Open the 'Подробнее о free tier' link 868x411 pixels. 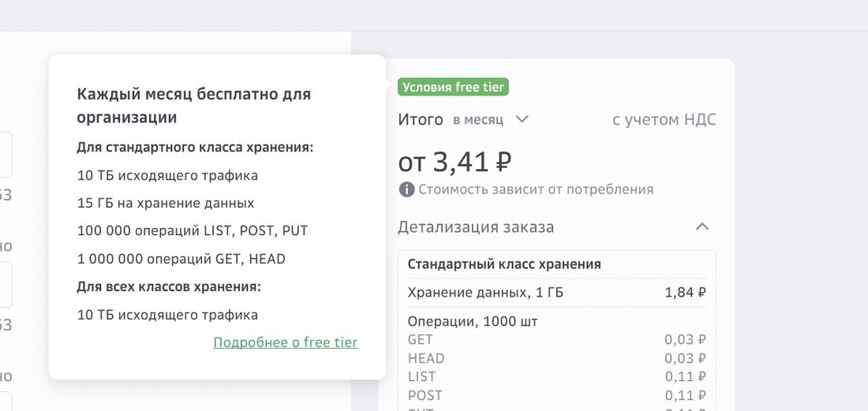coord(286,342)
